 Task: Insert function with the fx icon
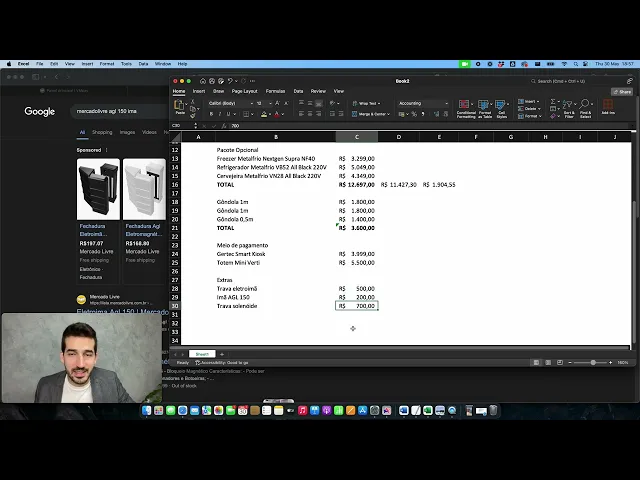tap(224, 126)
